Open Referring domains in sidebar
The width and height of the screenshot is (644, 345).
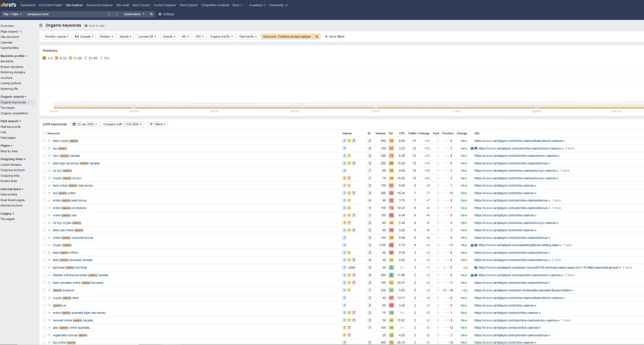(x=13, y=72)
